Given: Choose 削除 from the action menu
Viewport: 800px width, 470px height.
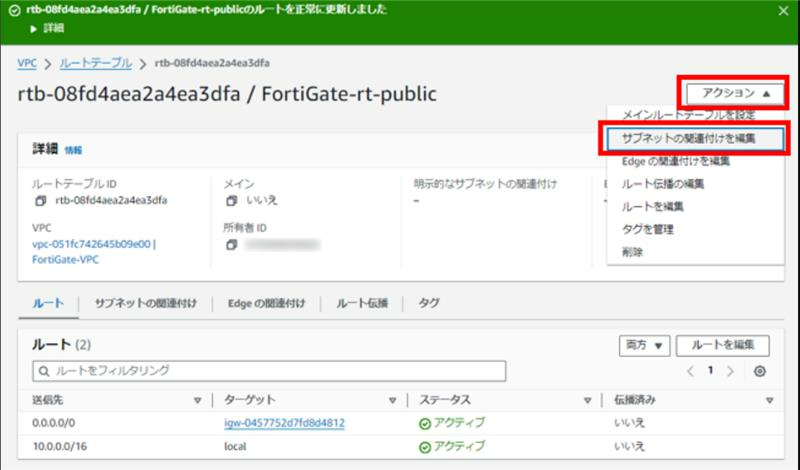Looking at the screenshot, I should (x=632, y=252).
